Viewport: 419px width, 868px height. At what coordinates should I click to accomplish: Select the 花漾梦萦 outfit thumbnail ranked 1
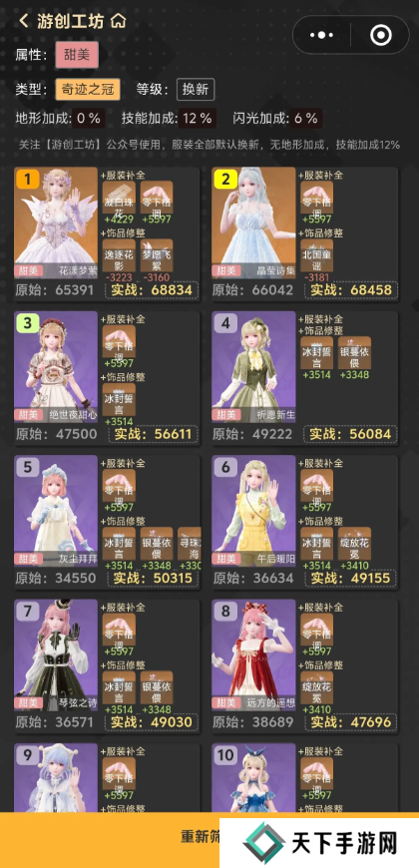pyautogui.click(x=56, y=222)
